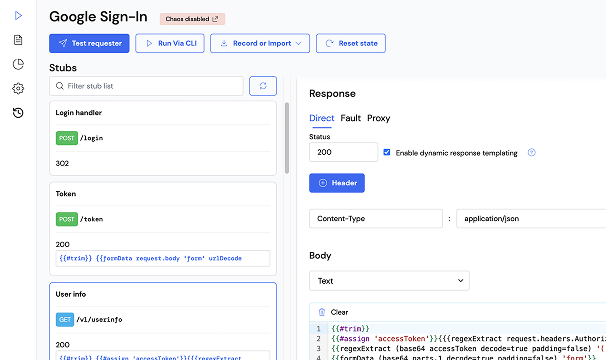Image resolution: width=606 pixels, height=360 pixels.
Task: Click the stub list scrollbar
Action: point(287,138)
